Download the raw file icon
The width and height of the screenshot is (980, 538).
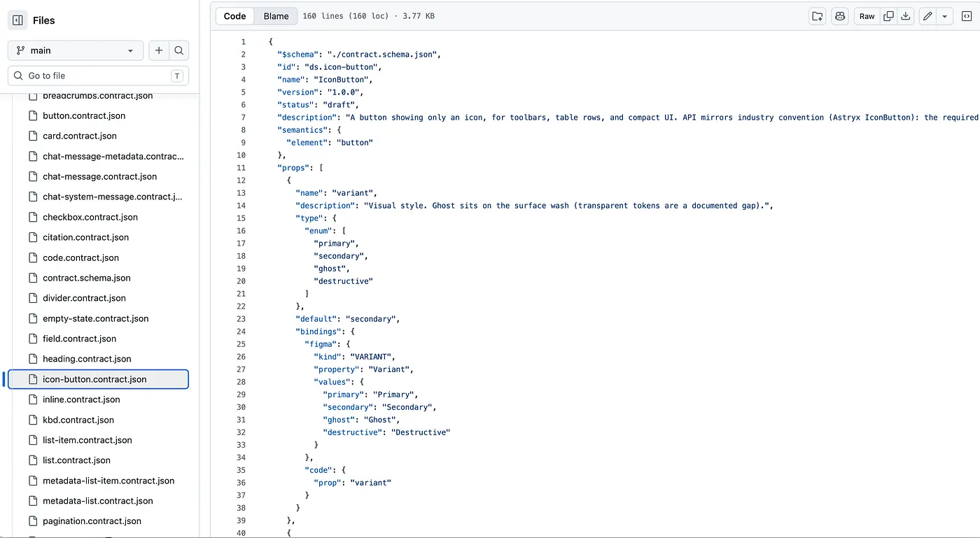[906, 16]
